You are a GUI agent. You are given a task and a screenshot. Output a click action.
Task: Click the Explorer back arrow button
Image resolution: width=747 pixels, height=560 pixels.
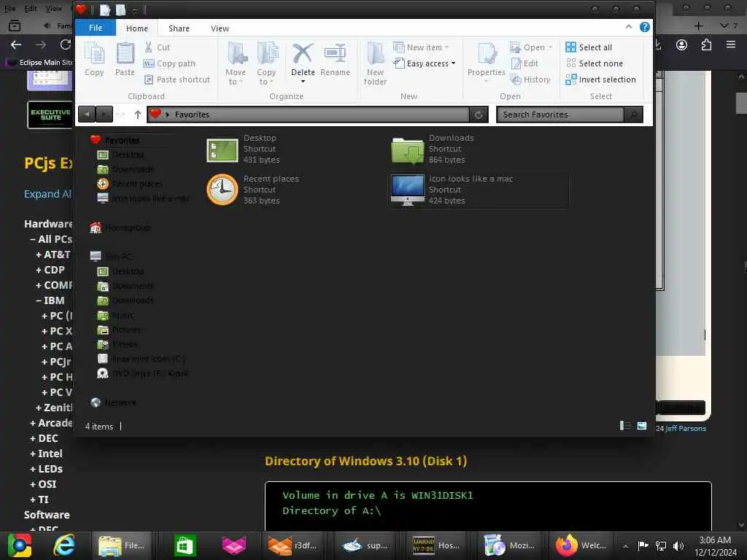click(x=87, y=114)
